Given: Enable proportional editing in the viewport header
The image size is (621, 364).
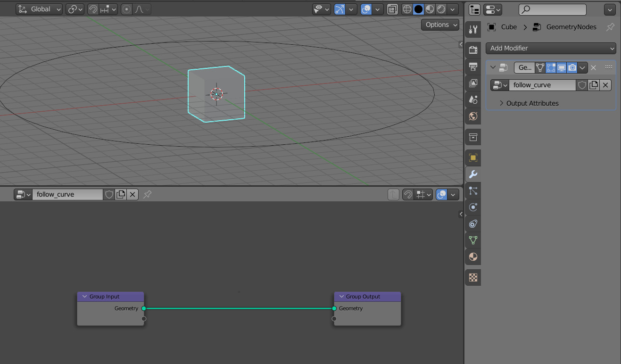Looking at the screenshot, I should coord(126,9).
